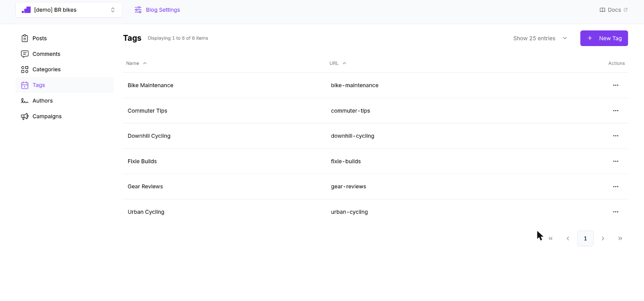Click the Blog Settings sliders icon
644x301 pixels.
(x=138, y=10)
